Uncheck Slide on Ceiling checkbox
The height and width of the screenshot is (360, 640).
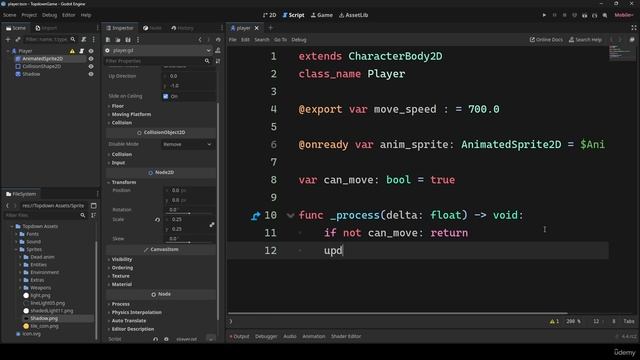click(x=165, y=96)
